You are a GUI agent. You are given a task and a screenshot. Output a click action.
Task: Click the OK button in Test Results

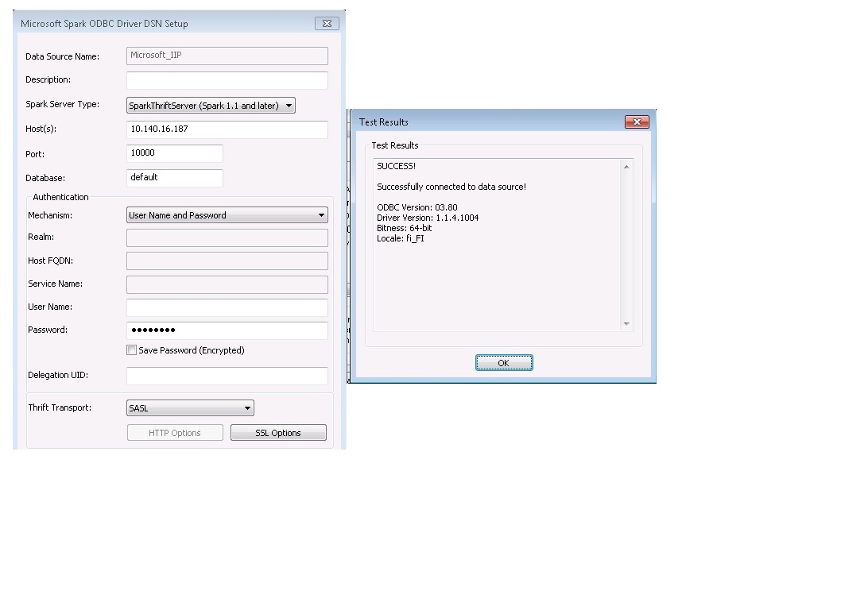point(504,362)
